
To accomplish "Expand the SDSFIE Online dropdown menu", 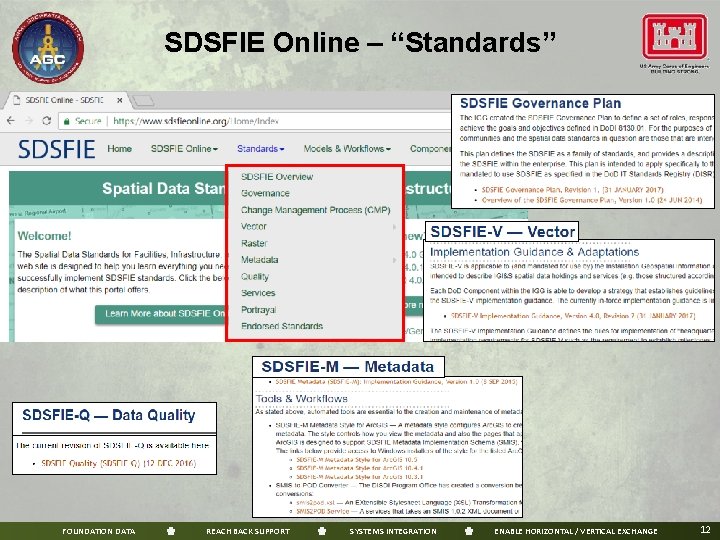I will coord(184,149).
